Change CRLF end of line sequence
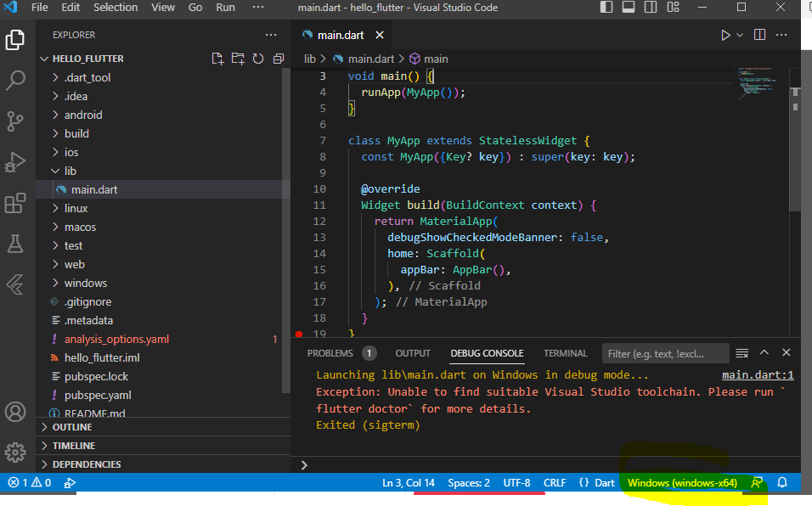This screenshot has height=506, width=812. point(555,483)
